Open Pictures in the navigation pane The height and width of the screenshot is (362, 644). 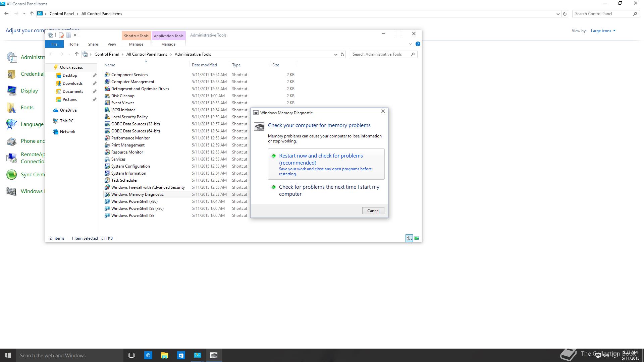coord(70,99)
